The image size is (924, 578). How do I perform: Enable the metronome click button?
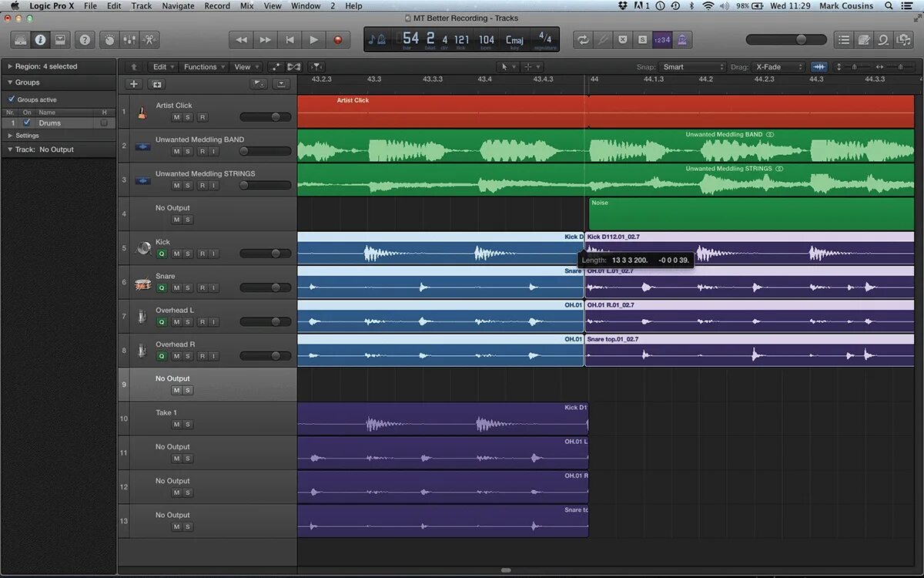click(x=682, y=39)
